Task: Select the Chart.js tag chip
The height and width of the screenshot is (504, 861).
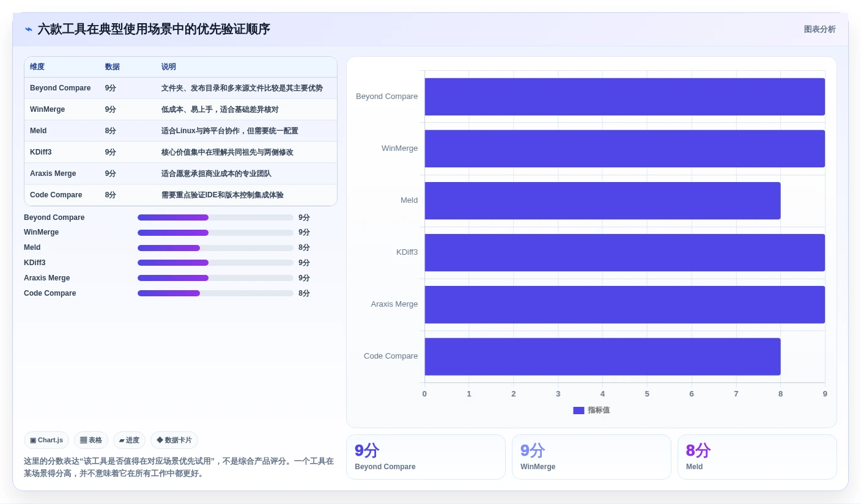Action: coord(46,440)
